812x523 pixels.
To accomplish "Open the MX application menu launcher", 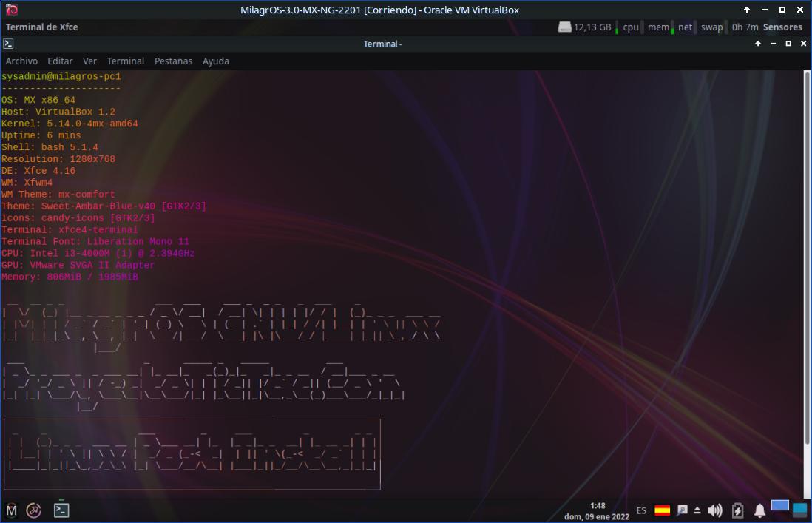I will coord(11,510).
